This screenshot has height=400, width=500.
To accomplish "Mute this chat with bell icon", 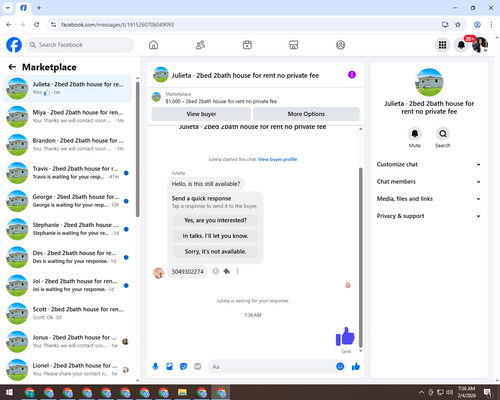I will pos(415,134).
